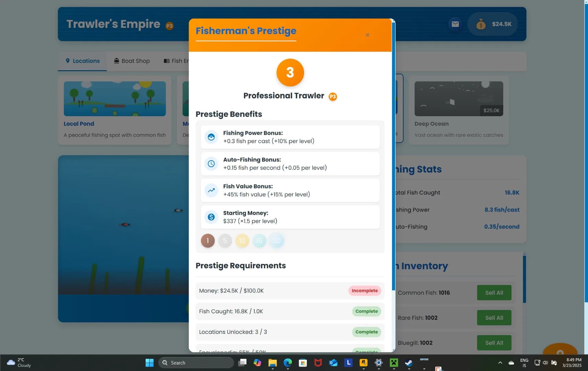Select the level 10 prestige milestone circle
Image resolution: width=588 pixels, height=371 pixels.
[242, 241]
